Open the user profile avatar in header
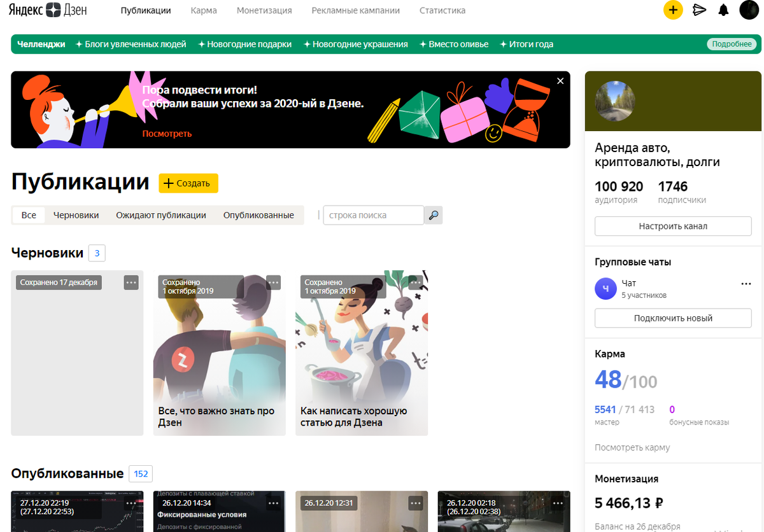The image size is (764, 532). pyautogui.click(x=749, y=10)
